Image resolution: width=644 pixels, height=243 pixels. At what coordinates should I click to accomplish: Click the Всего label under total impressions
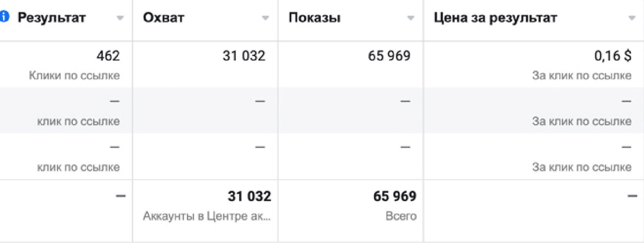tap(401, 216)
